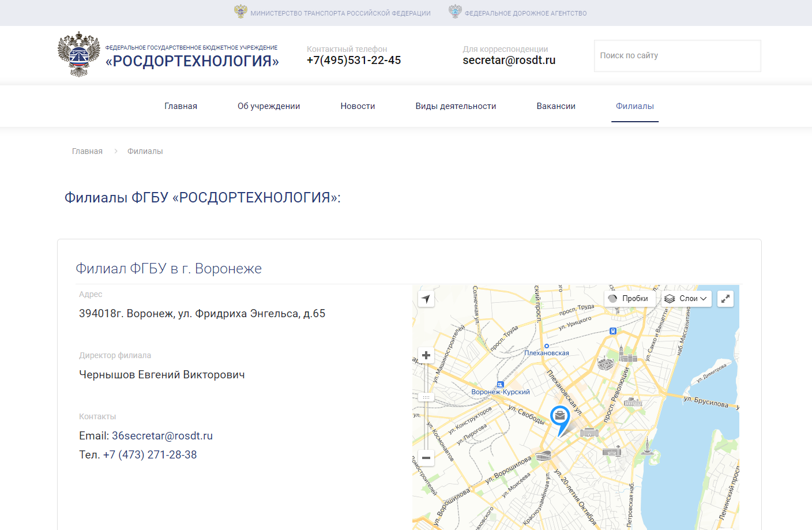Select the Плехановская metro station icon

coord(547,346)
